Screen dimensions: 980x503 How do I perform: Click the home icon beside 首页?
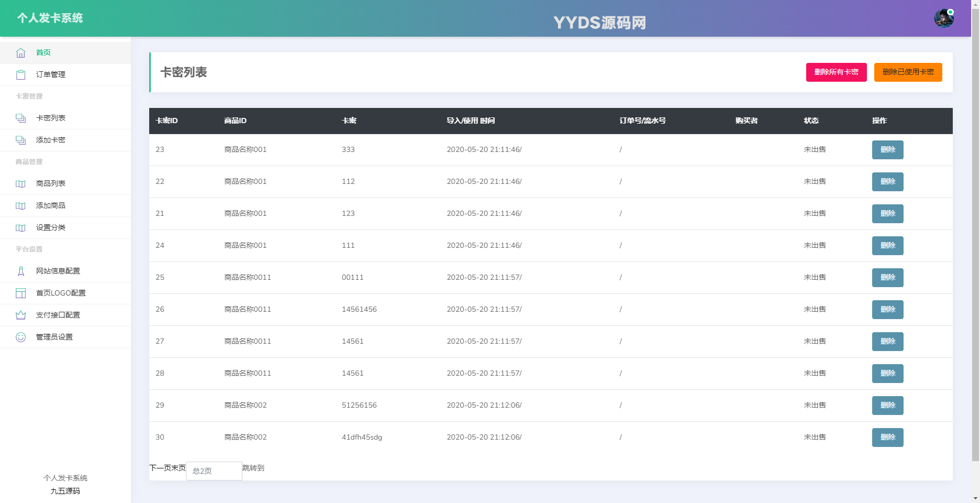[20, 52]
